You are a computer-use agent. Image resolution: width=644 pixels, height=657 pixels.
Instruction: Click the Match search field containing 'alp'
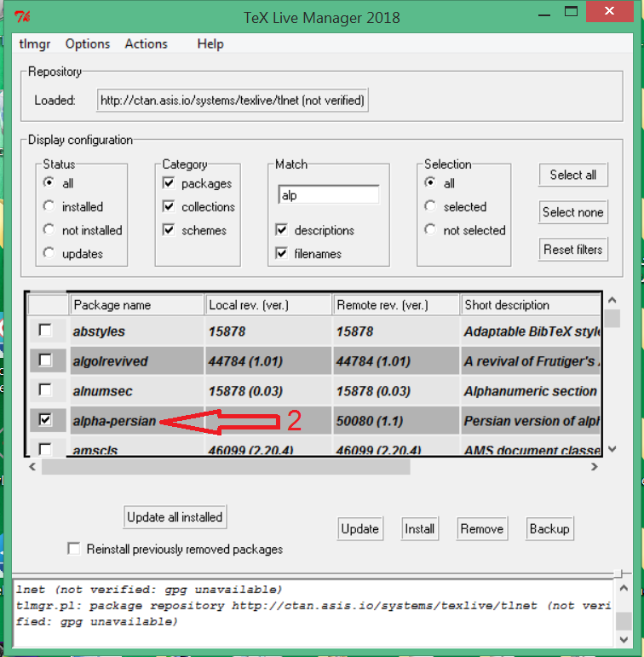pos(329,195)
